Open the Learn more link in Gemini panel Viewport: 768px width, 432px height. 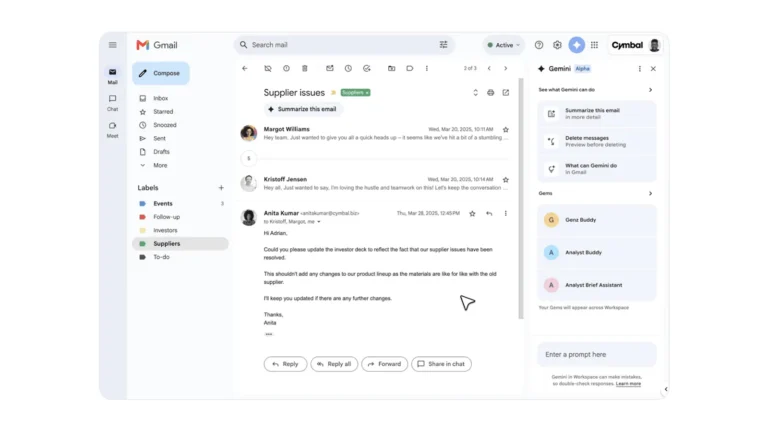[628, 384]
